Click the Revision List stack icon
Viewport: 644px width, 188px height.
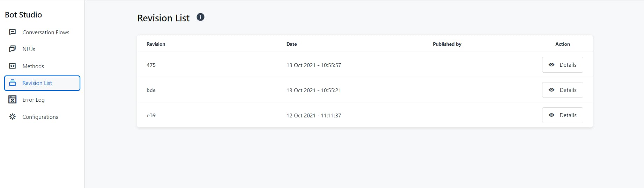click(x=12, y=83)
